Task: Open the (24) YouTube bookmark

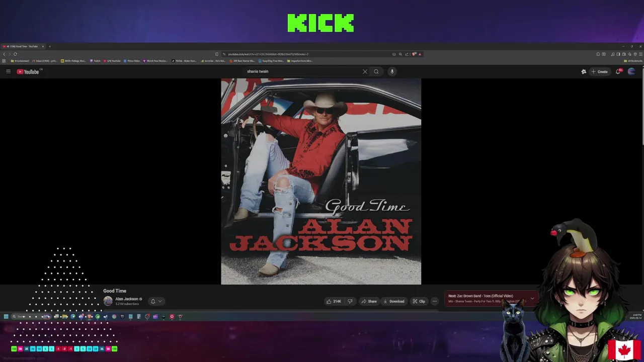Action: 112,61
